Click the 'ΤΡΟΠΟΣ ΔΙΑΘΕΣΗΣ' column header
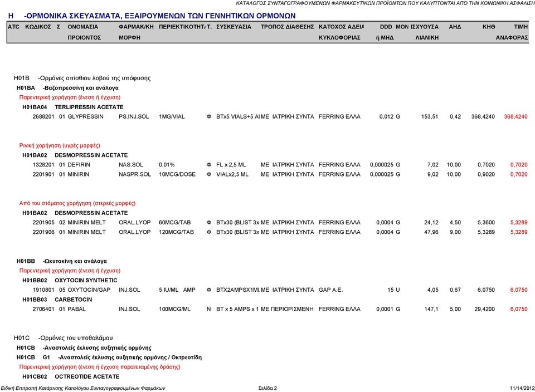535x392 pixels. pyautogui.click(x=288, y=27)
